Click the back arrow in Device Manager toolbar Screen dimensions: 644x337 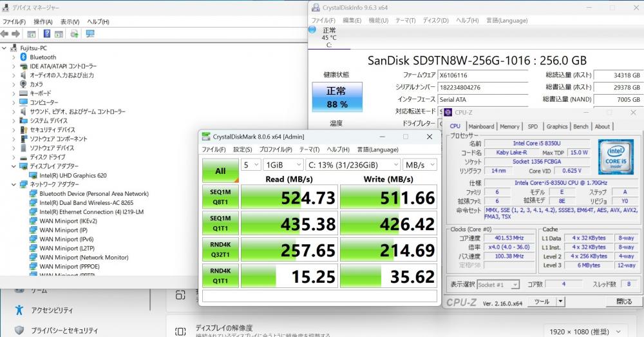point(5,34)
